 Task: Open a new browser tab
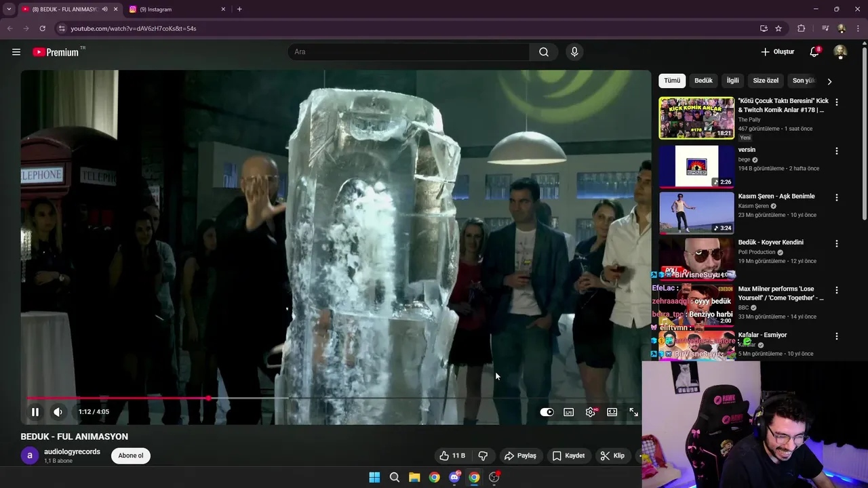pyautogui.click(x=239, y=9)
